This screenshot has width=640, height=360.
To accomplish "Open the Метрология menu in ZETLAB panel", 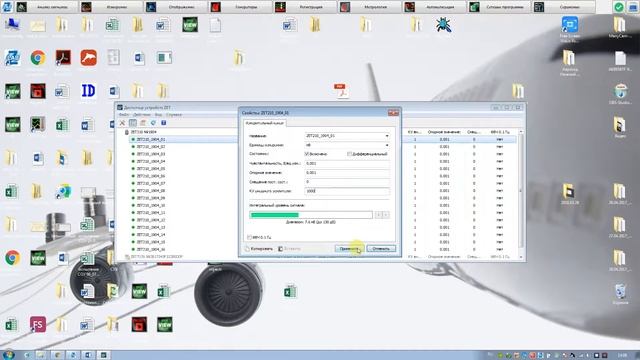I will tap(370, 7).
